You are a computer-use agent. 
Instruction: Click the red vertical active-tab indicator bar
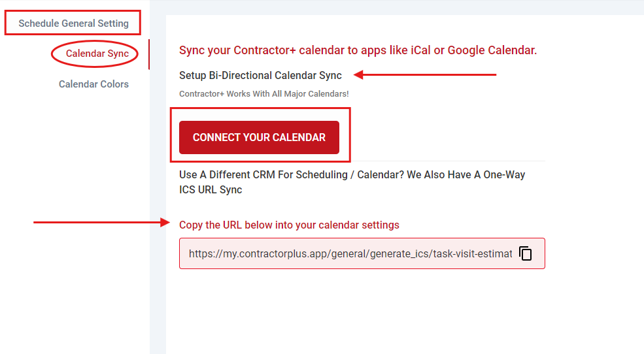(149, 54)
